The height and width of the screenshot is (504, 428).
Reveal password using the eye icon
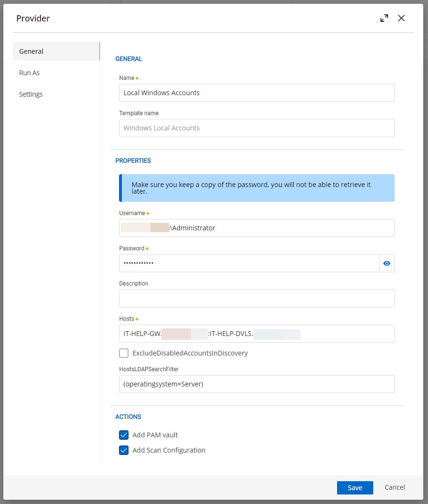[x=387, y=263]
